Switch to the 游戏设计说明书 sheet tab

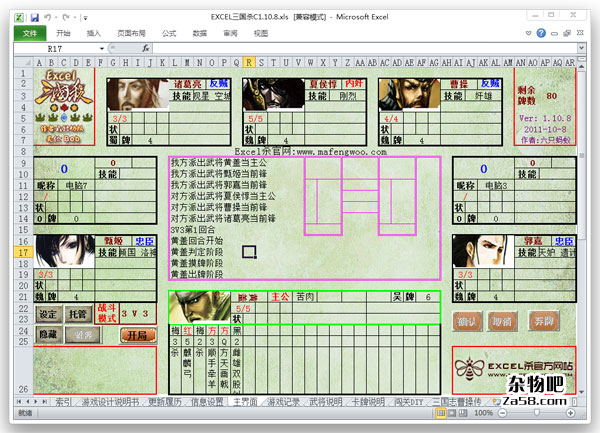(x=110, y=402)
